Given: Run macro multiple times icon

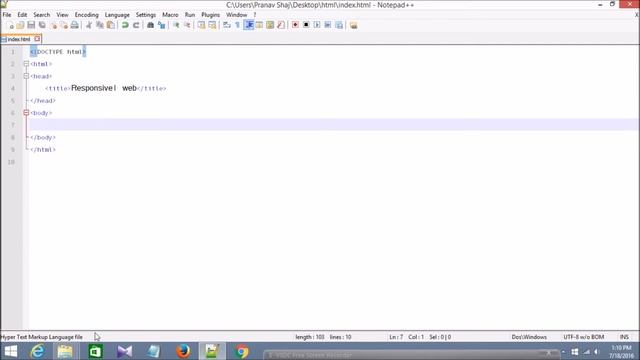Looking at the screenshot, I should [328, 25].
